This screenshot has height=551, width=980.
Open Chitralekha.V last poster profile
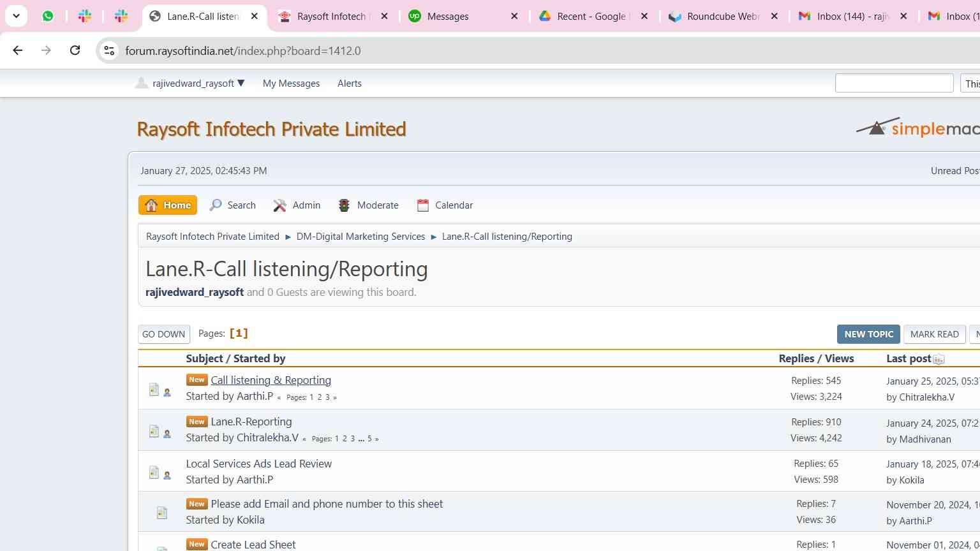tap(926, 397)
